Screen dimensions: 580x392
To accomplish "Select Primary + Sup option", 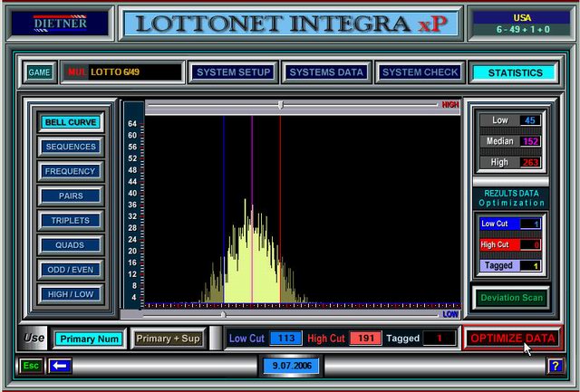I will [168, 339].
